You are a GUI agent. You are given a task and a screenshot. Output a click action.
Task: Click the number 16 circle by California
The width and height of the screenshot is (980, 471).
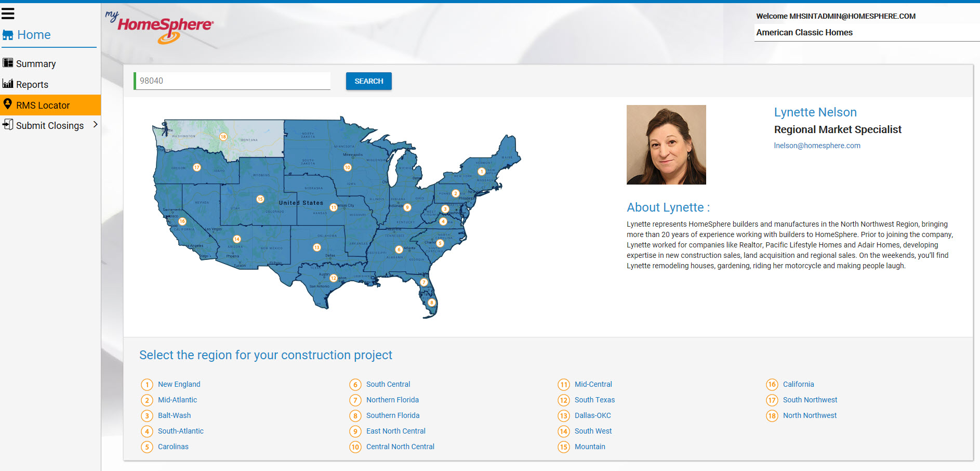point(772,384)
